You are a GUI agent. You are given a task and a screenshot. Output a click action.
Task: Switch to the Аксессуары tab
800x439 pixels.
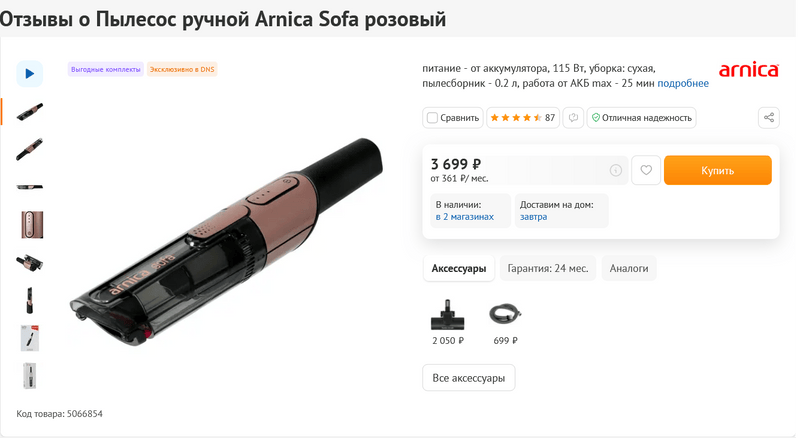(x=459, y=268)
